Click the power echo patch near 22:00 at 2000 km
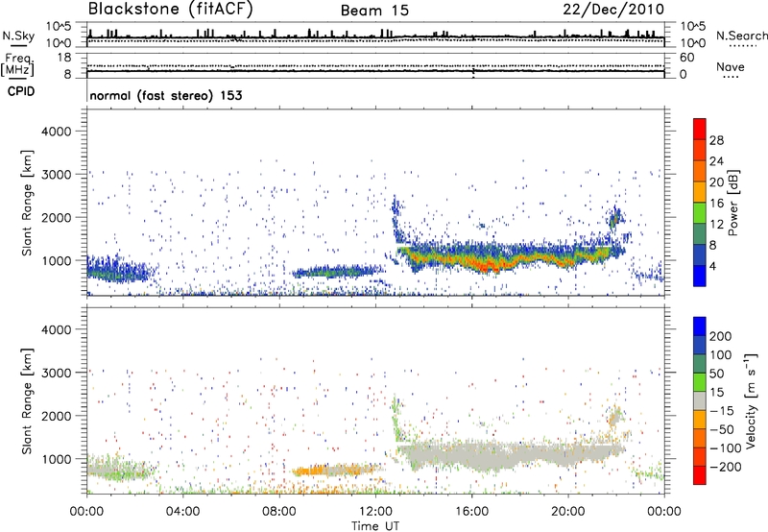The height and width of the screenshot is (532, 768). [615, 217]
